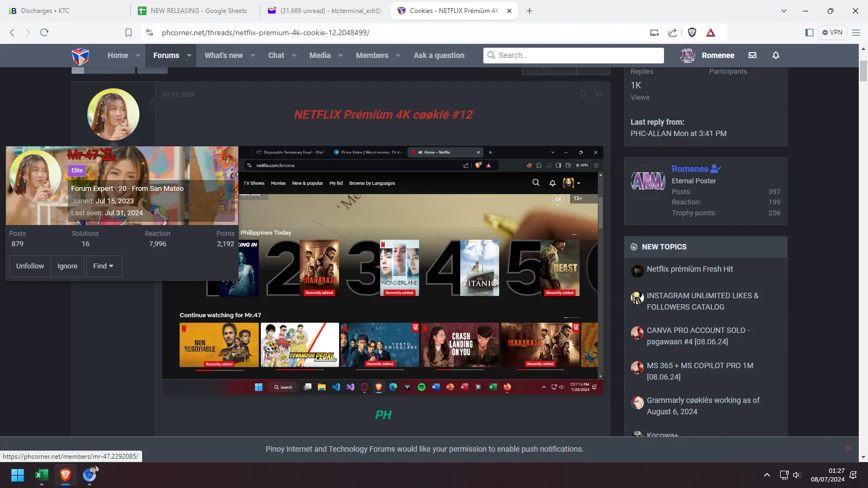Open the Windows Start menu
Screen dimensions: 868x488
click(x=17, y=475)
